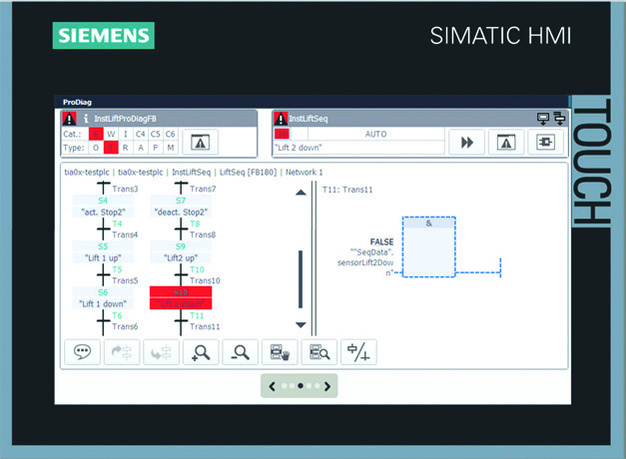Image resolution: width=626 pixels, height=459 pixels.
Task: Toggle the O type cell
Action: [96, 148]
